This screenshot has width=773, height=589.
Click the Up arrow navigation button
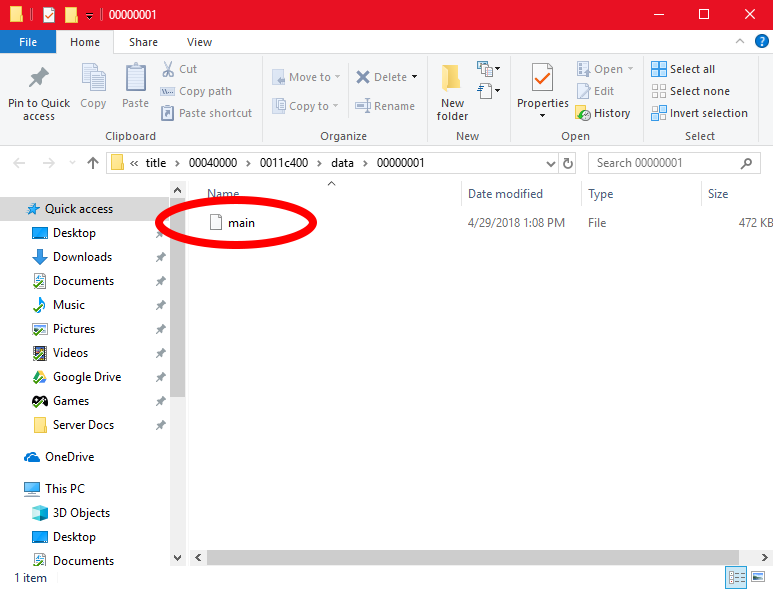(93, 163)
